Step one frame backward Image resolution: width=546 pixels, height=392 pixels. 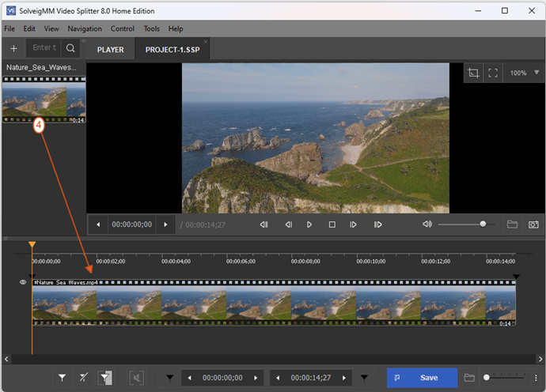pos(289,224)
